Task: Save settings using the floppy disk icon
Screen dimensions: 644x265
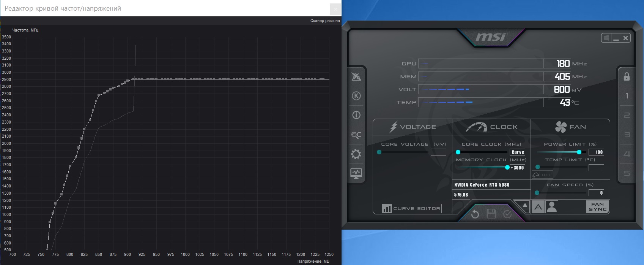Action: tap(491, 214)
